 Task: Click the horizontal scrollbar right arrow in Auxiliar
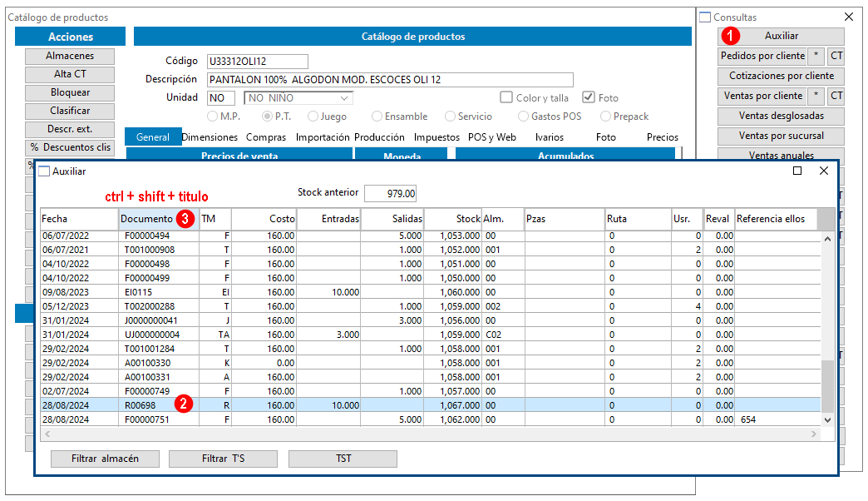coord(814,434)
